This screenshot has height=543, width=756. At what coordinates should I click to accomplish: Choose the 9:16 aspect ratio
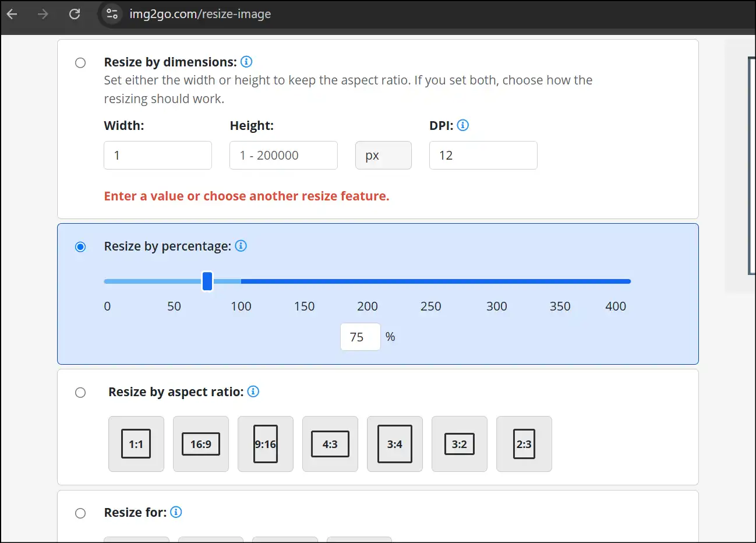pyautogui.click(x=266, y=444)
